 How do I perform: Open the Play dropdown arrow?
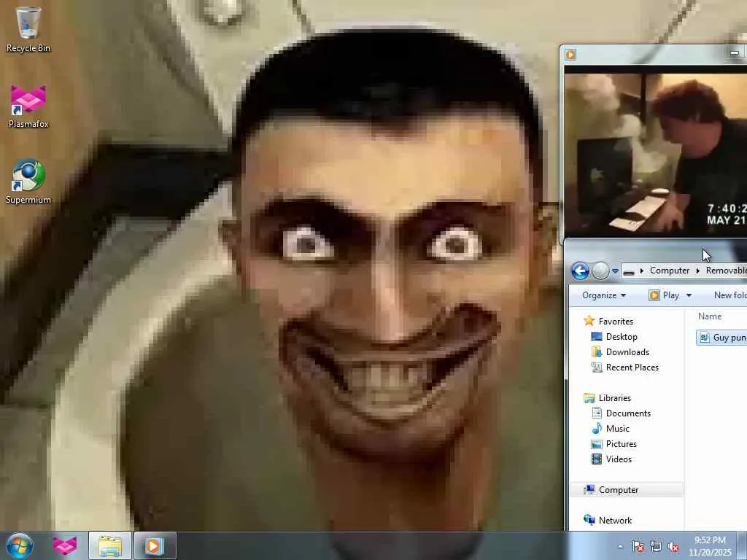point(689,295)
